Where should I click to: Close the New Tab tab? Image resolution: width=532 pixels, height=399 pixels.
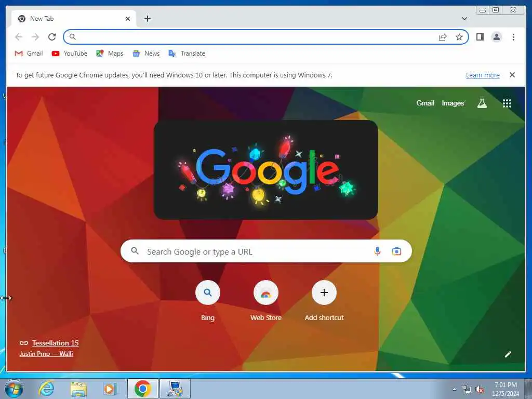point(128,19)
